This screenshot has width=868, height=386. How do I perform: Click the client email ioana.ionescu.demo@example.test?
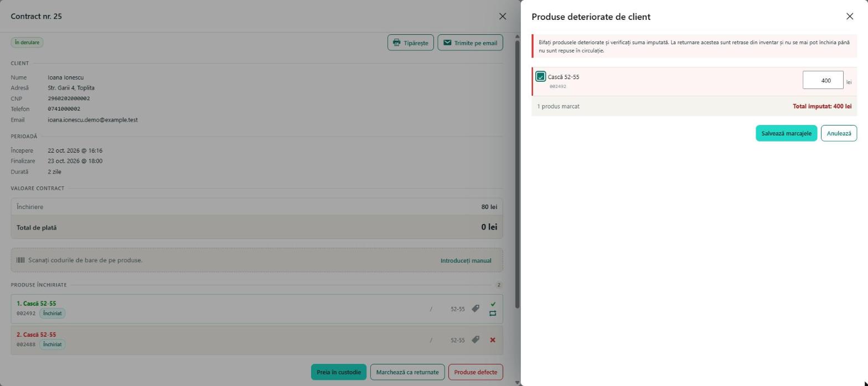[x=92, y=119]
